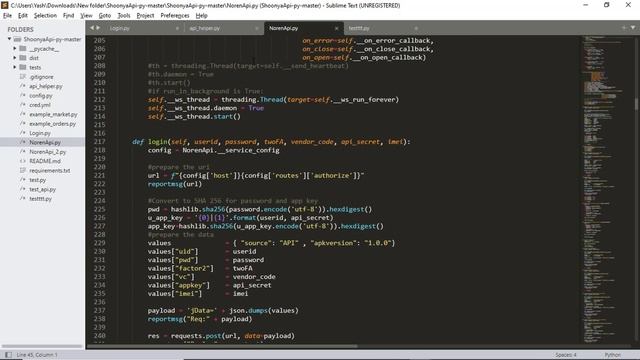Open .gitignore in the sidebar
Image resolution: width=640 pixels, height=360 pixels.
coord(41,77)
